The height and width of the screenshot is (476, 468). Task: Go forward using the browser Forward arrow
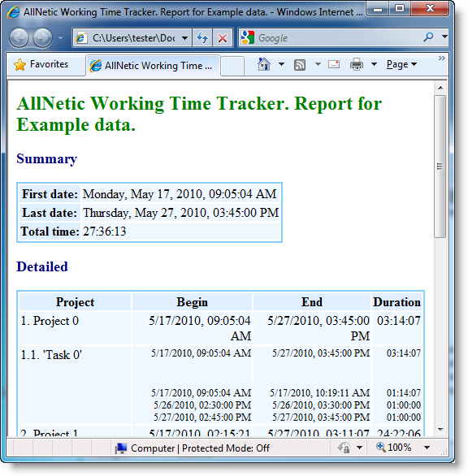pyautogui.click(x=42, y=37)
